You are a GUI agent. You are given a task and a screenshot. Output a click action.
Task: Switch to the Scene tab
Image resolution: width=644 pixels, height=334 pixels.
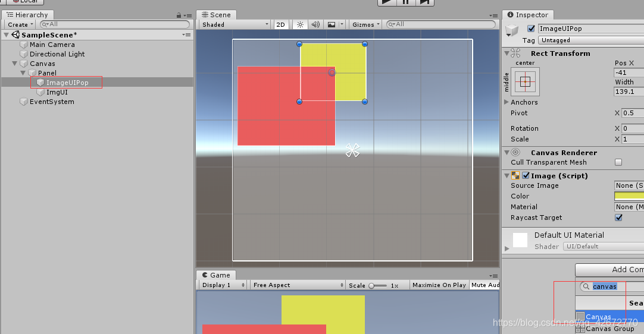[x=217, y=15]
